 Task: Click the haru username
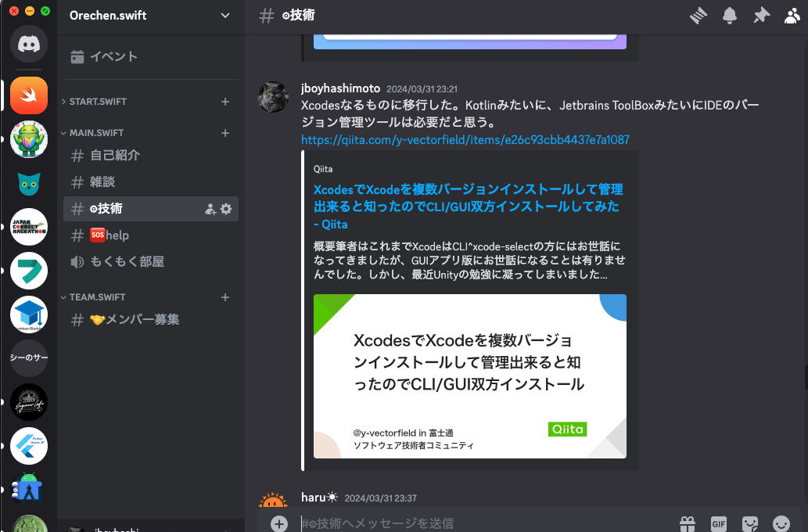pyautogui.click(x=319, y=498)
